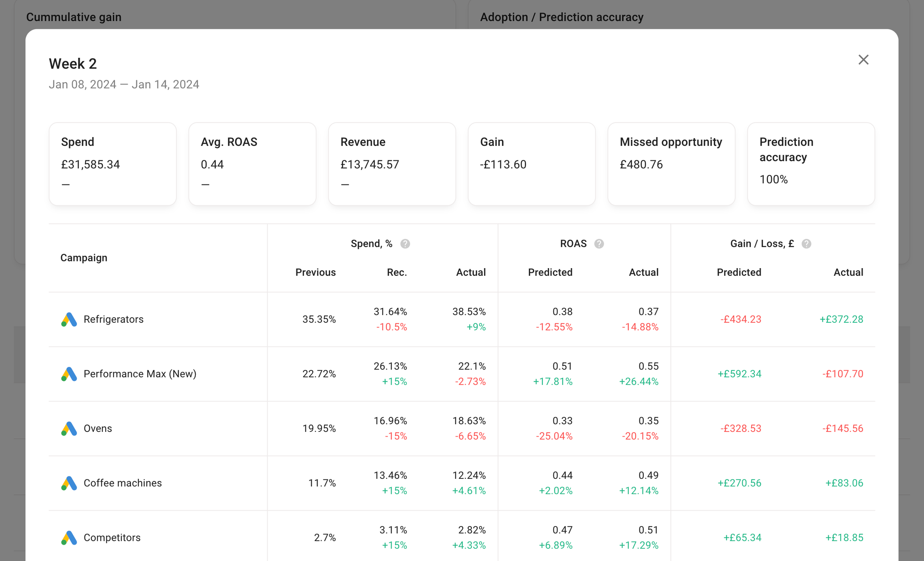Click the Week 2 dialog title

(x=73, y=64)
